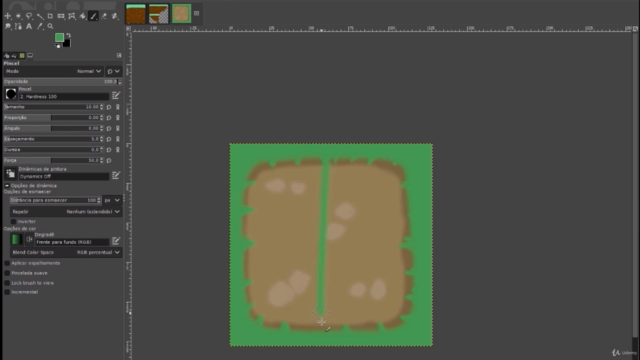Toggle the gradient reverse button
Viewport: 640px width, 360px height.
pos(29,240)
